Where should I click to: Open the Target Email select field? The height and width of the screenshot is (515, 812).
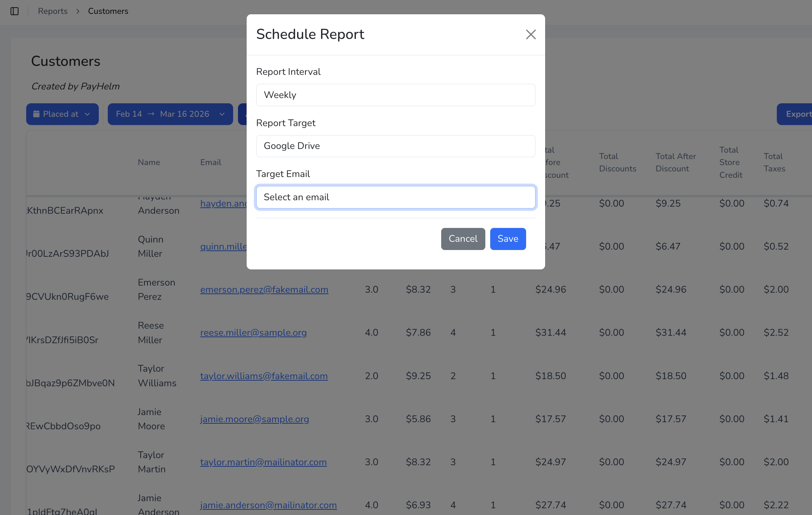(x=396, y=197)
